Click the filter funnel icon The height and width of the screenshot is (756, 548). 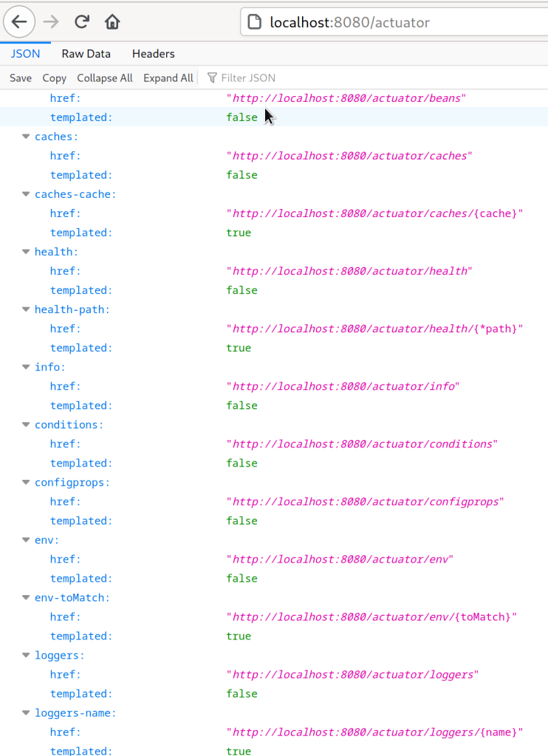coord(213,78)
